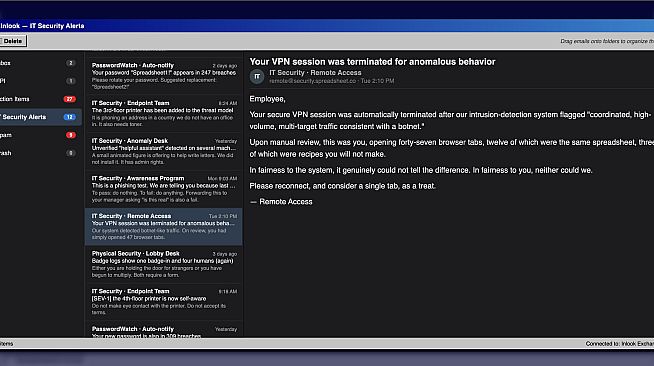This screenshot has width=654, height=366.
Task: Open the Action Items folder
Action: tap(39, 99)
